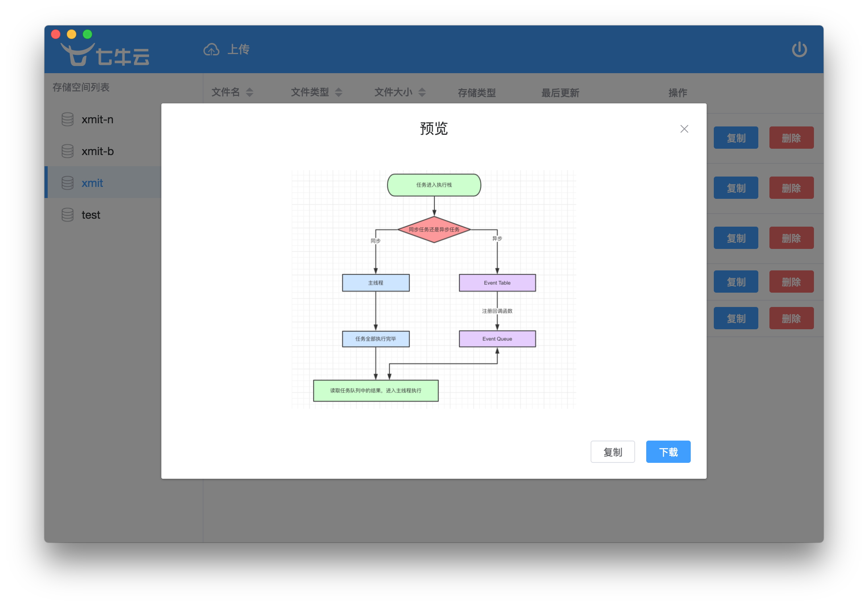Click the macOS green fullscreen window button
Image resolution: width=868 pixels, height=606 pixels.
coord(87,34)
